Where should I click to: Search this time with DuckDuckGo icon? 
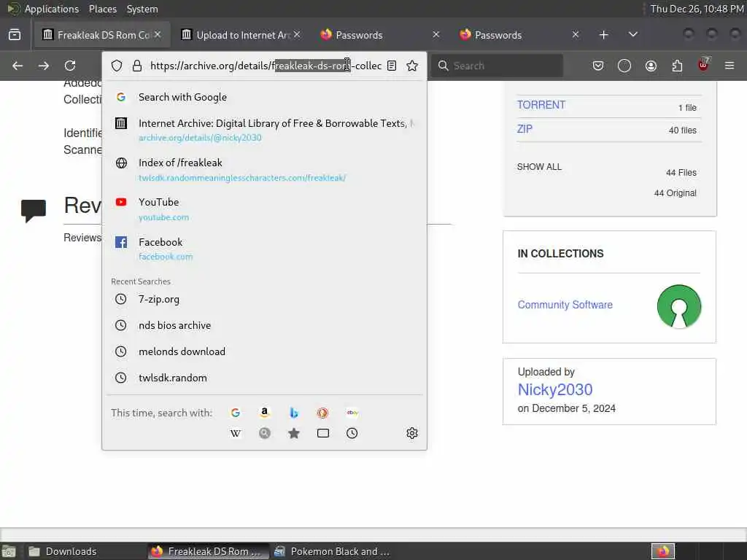tap(322, 413)
